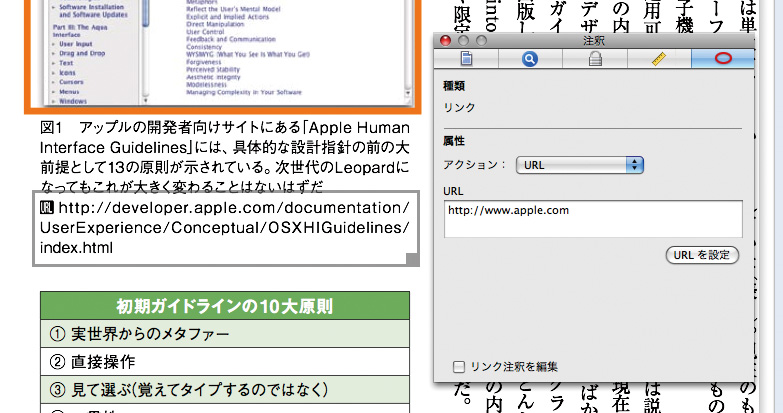The height and width of the screenshot is (413, 783).
Task: Click the 属性 heading in inspector
Action: (454, 141)
